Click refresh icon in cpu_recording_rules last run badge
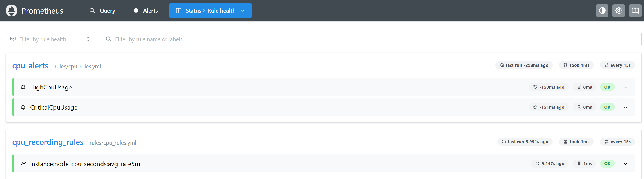Image resolution: width=644 pixels, height=179 pixels. pyautogui.click(x=504, y=141)
